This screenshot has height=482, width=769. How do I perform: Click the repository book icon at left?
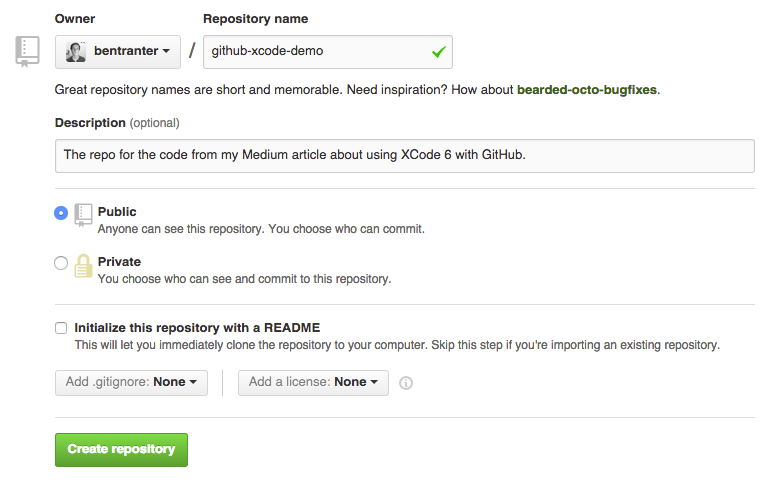pyautogui.click(x=27, y=51)
